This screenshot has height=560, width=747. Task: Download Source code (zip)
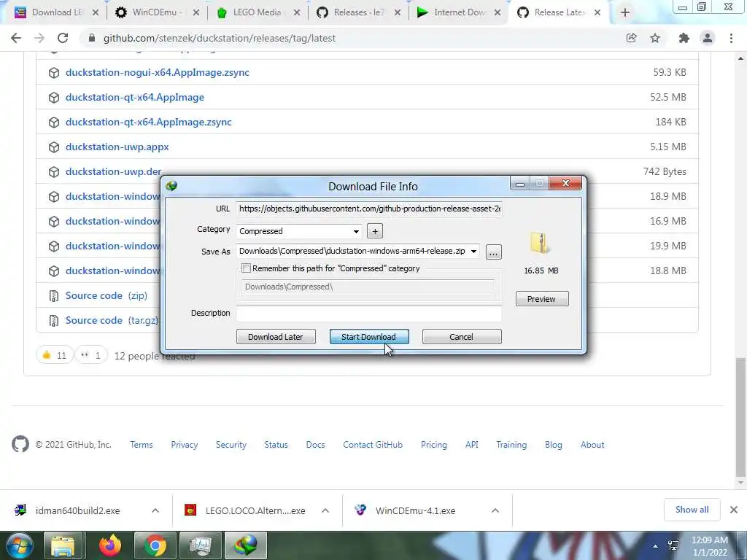coord(107,295)
